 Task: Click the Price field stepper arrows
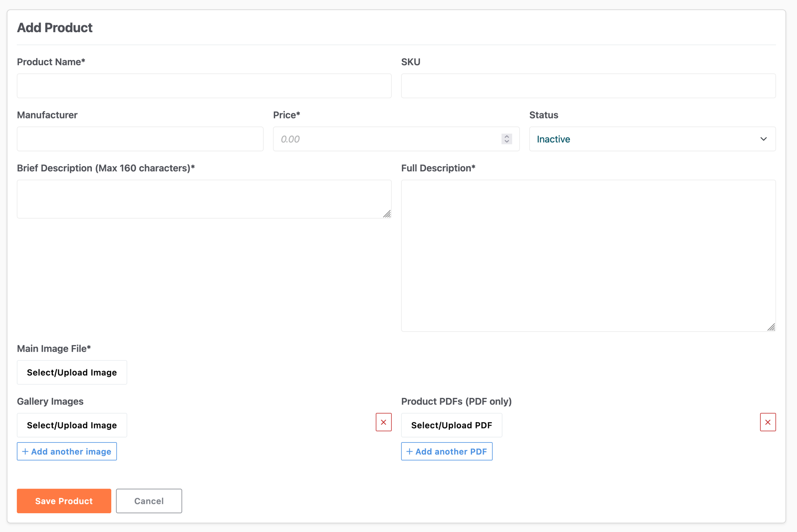click(507, 139)
